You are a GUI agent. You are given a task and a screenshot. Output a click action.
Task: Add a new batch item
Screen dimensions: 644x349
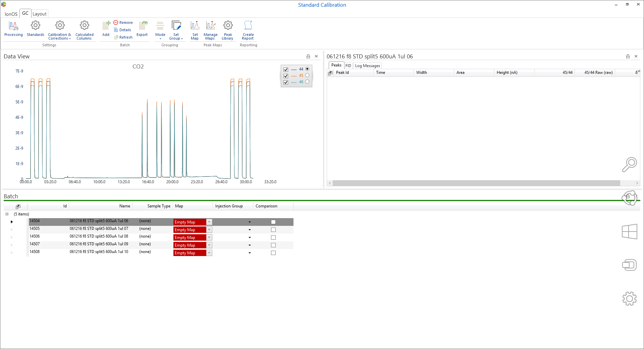point(106,29)
